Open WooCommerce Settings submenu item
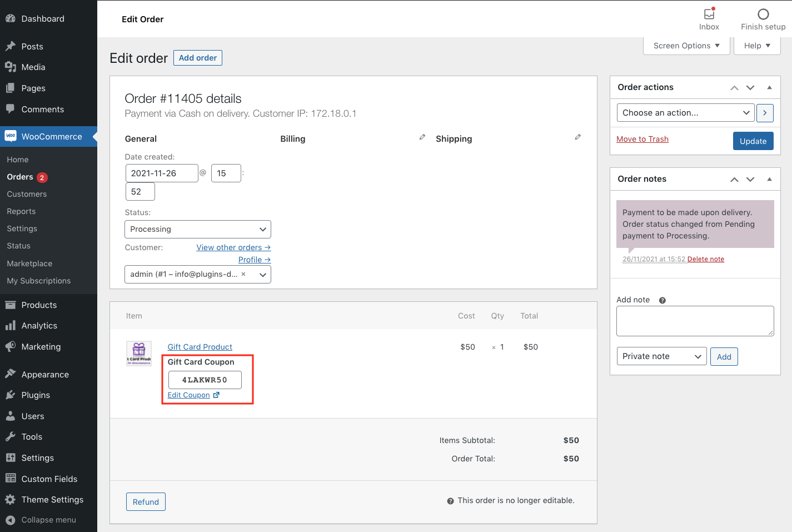Screen dimensions: 792x532 coord(22,228)
